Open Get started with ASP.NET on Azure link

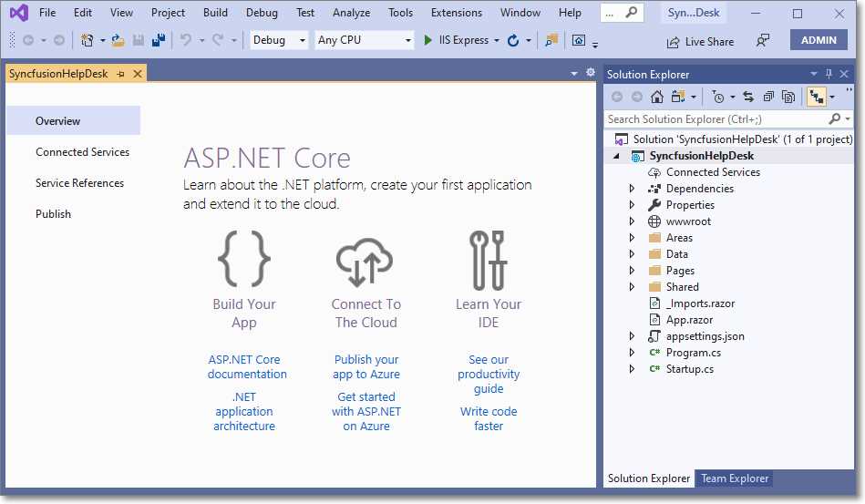point(366,411)
